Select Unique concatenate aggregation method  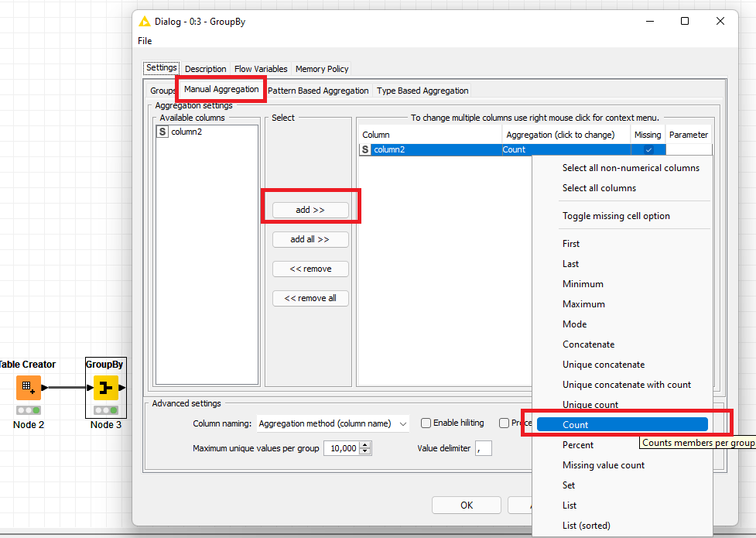[x=603, y=365]
